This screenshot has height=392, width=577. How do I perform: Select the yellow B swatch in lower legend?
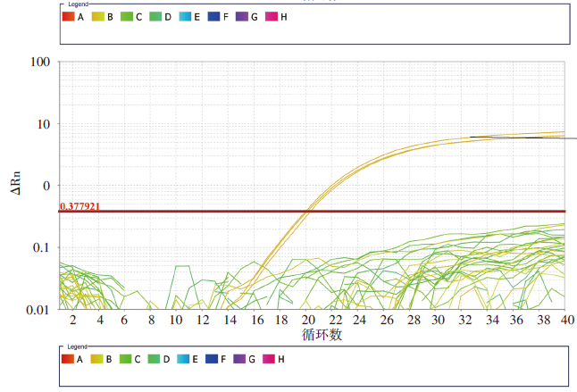click(x=97, y=359)
